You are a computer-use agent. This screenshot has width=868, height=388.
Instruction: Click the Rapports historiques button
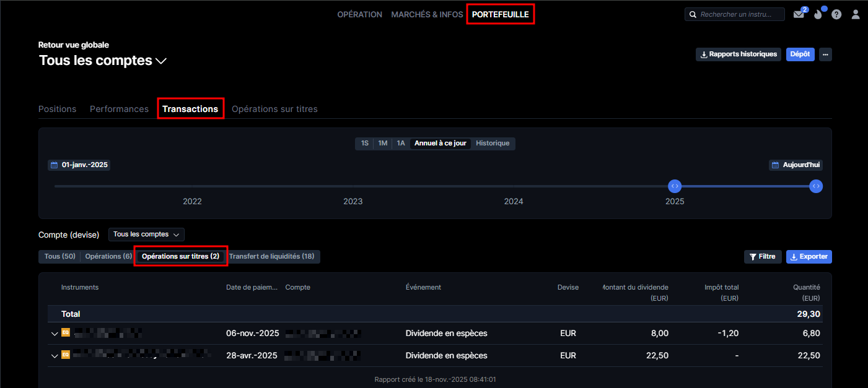point(738,54)
